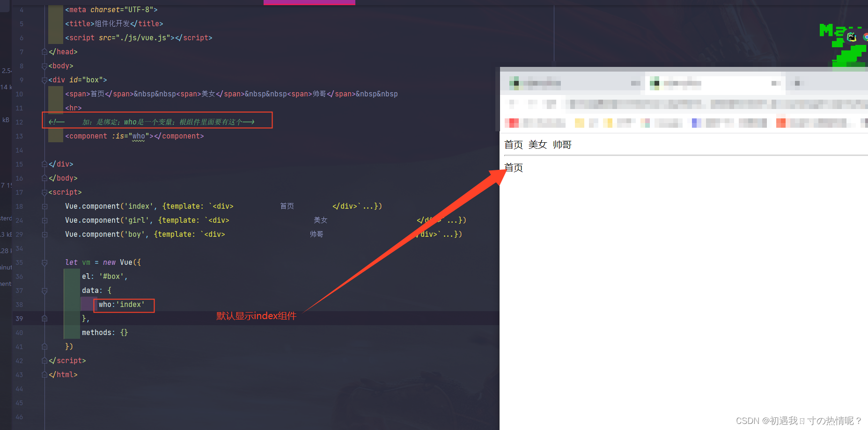Click the rendered 首页 component below the line
The width and height of the screenshot is (868, 430).
pos(513,168)
